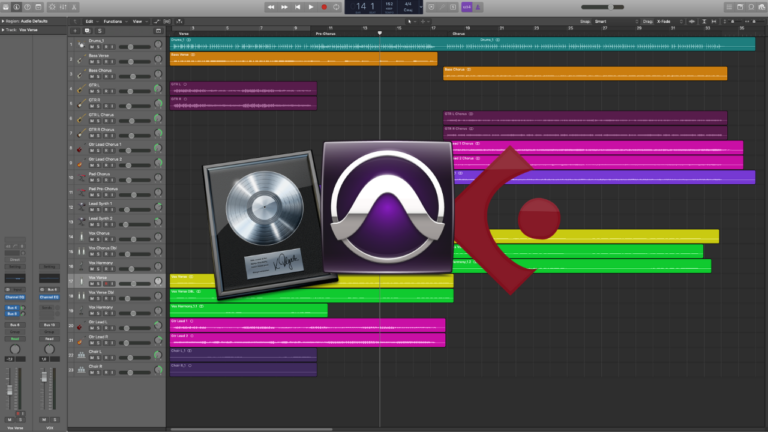
Task: Open Quick Help question-mark button
Action: pyautogui.click(x=27, y=7)
